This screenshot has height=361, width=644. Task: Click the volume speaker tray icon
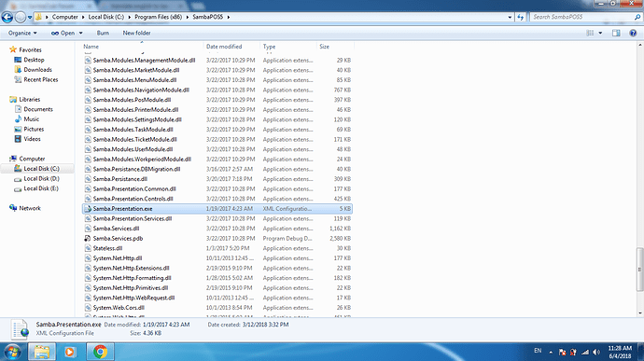tap(596, 352)
